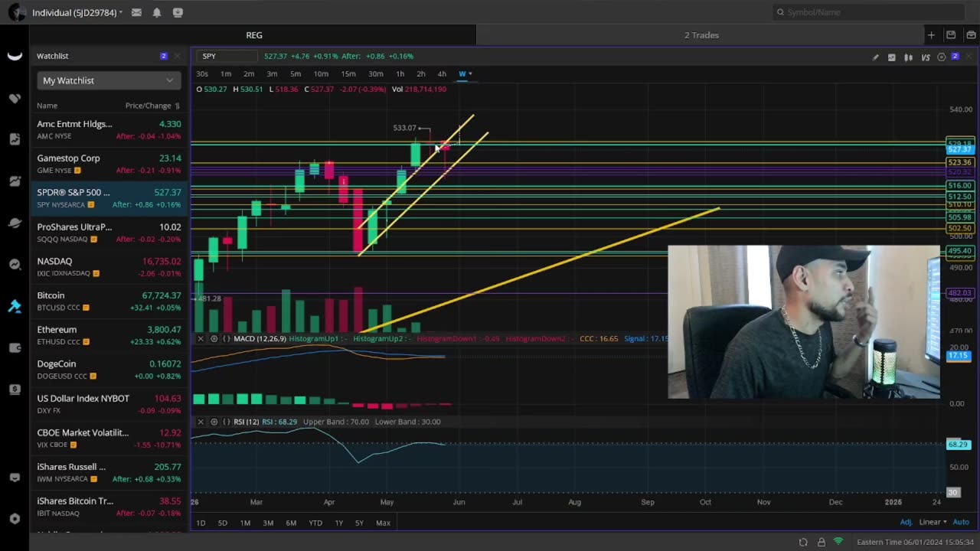Select the NASDAQ watchlist row
Screen dimensions: 980x551
coord(109,267)
